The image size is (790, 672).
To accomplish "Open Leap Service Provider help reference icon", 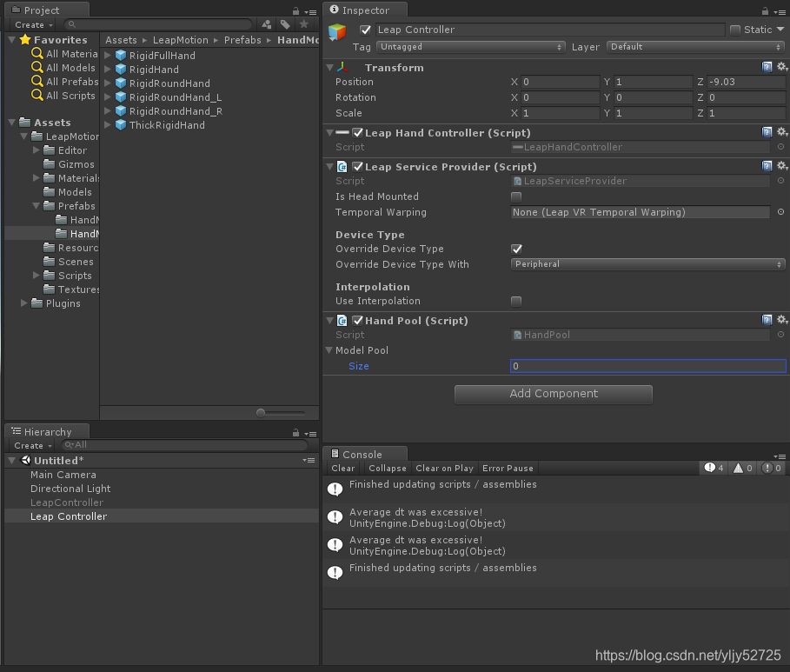I will [x=767, y=166].
